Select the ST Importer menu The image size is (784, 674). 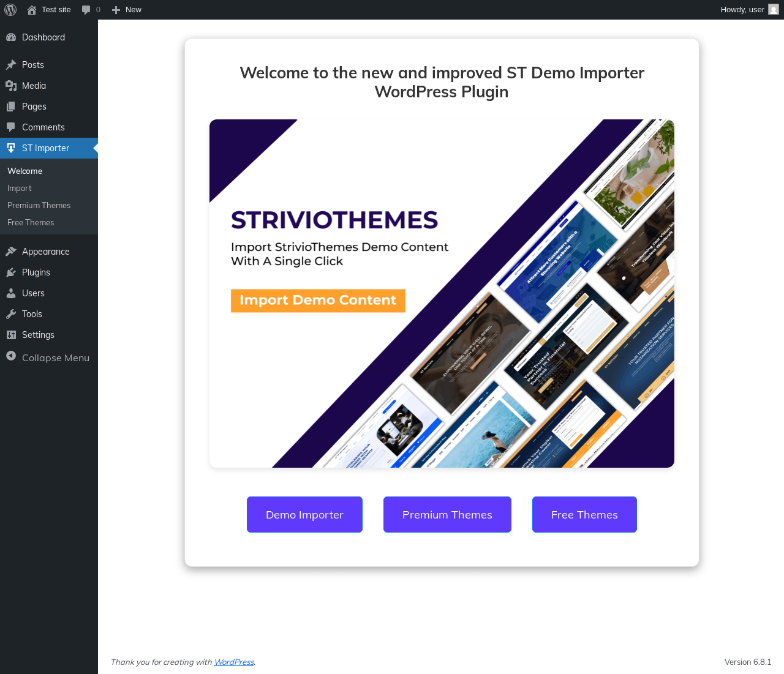[49, 148]
